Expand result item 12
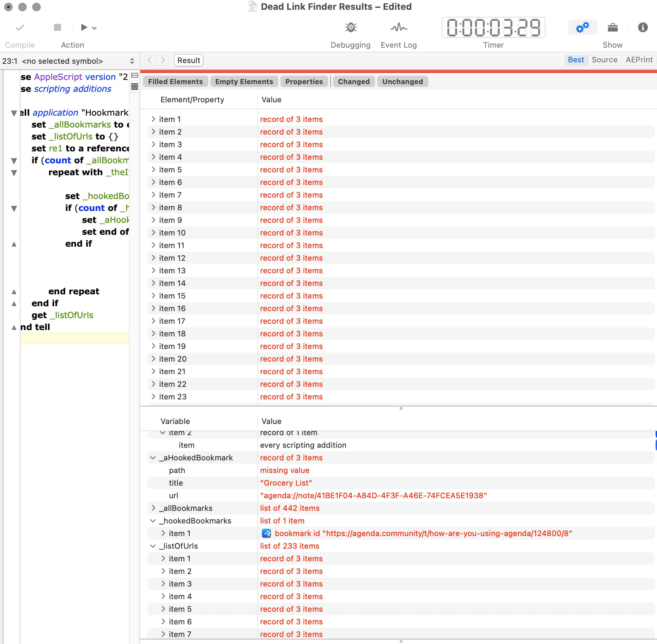This screenshot has height=644, width=657. (x=153, y=258)
